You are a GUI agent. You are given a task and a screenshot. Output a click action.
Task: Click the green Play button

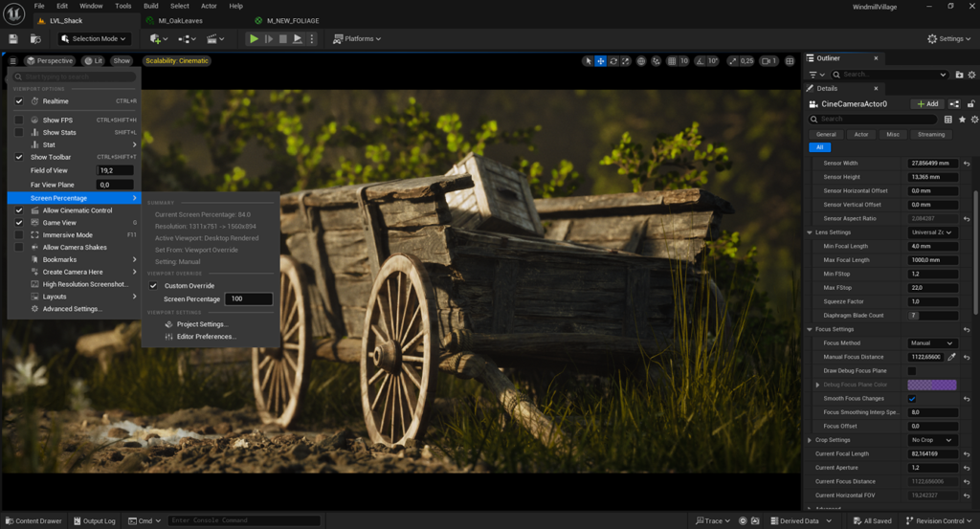point(254,38)
